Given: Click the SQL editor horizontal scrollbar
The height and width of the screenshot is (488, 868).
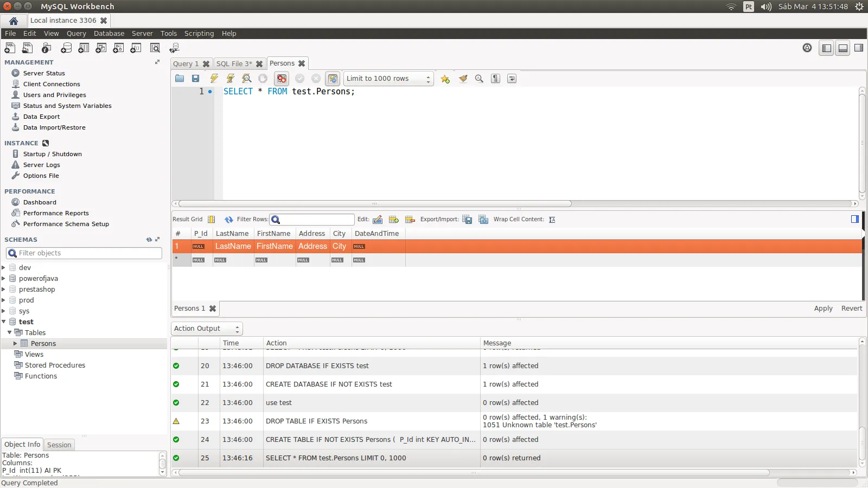Looking at the screenshot, I should pos(374,204).
